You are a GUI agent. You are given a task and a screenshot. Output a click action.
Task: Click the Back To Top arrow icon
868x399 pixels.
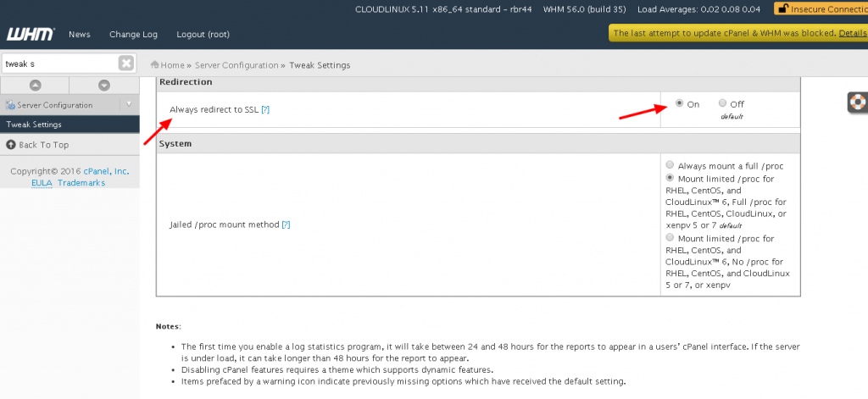click(x=10, y=145)
